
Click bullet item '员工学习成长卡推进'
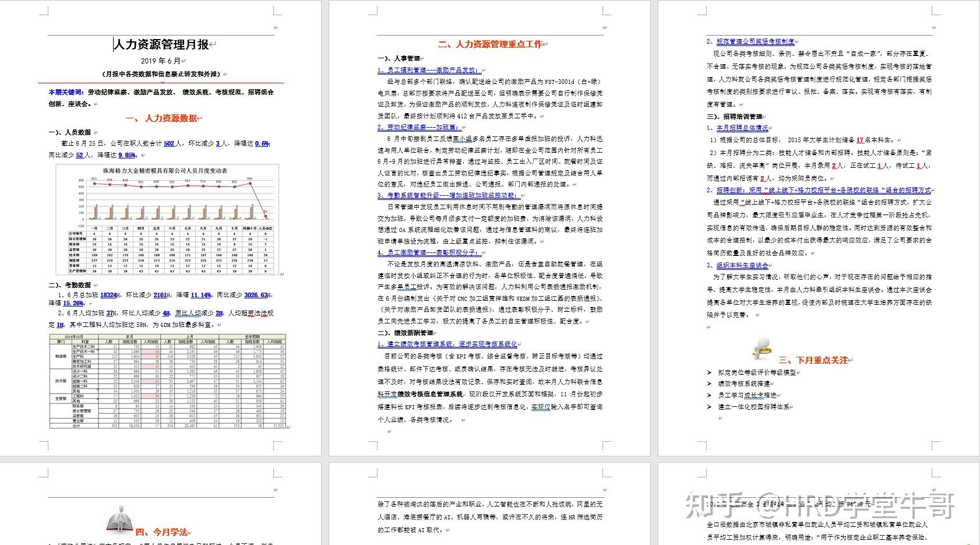(747, 395)
